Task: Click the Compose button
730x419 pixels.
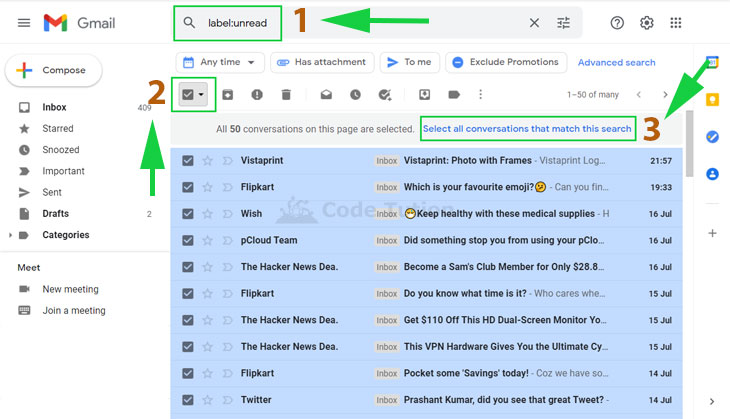Action: (x=53, y=70)
